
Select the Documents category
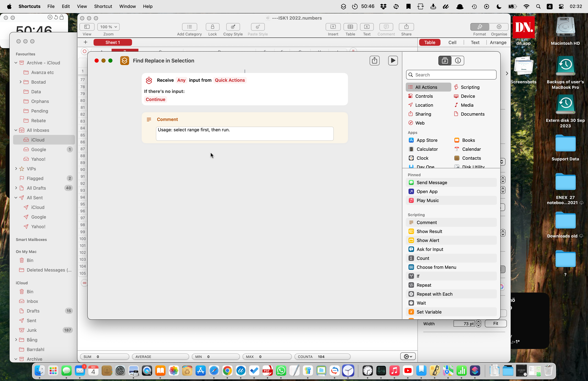coord(472,114)
